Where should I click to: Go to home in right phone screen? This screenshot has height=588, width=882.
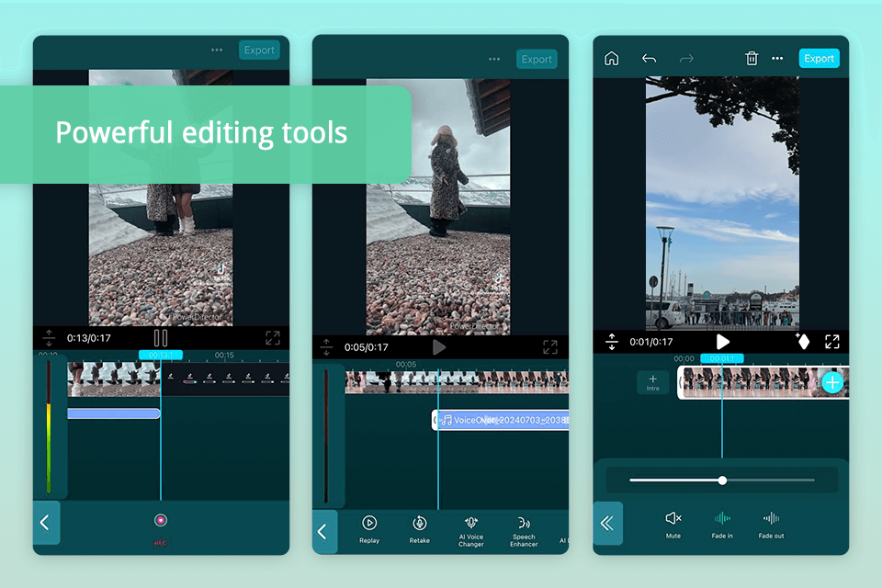click(x=612, y=59)
